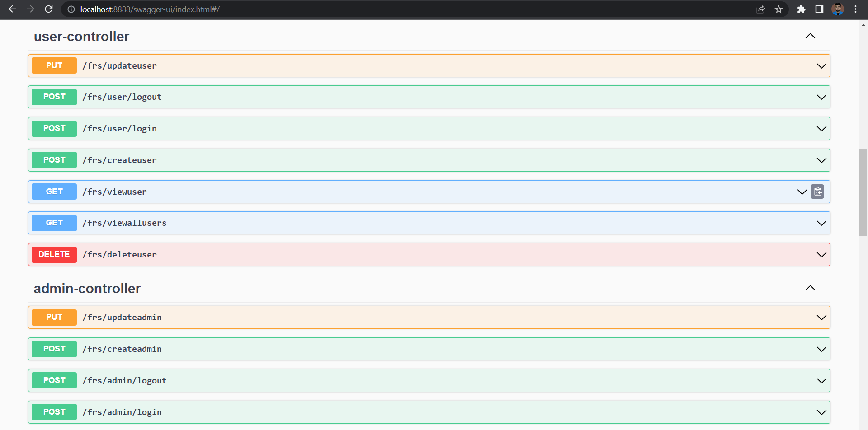Expand POST /frs/user/login chevron

tap(821, 129)
